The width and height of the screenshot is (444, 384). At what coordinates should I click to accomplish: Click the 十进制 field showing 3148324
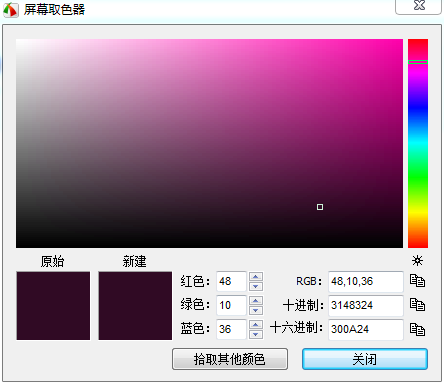coord(366,305)
